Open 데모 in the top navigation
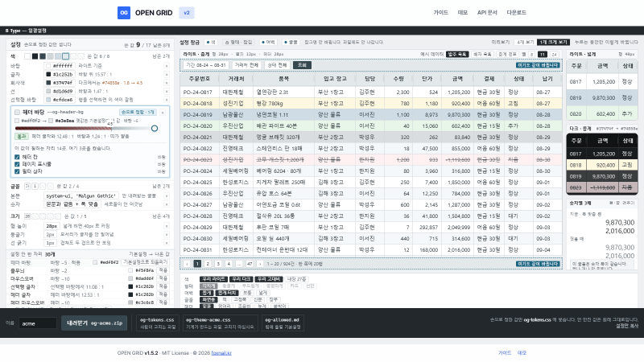This screenshot has width=644, height=362. [462, 13]
